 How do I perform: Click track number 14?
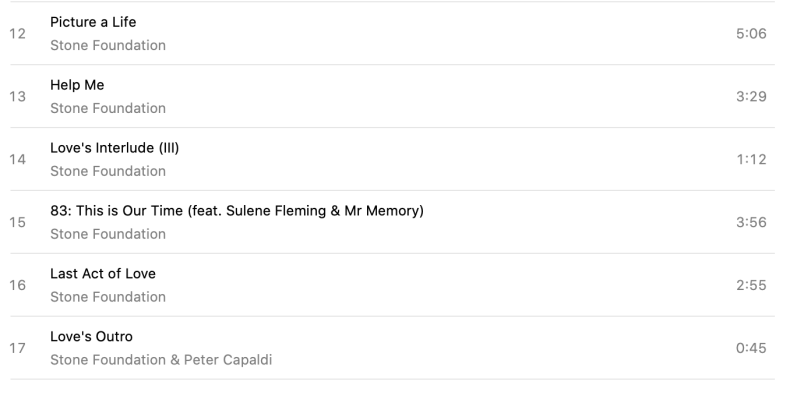click(x=18, y=160)
